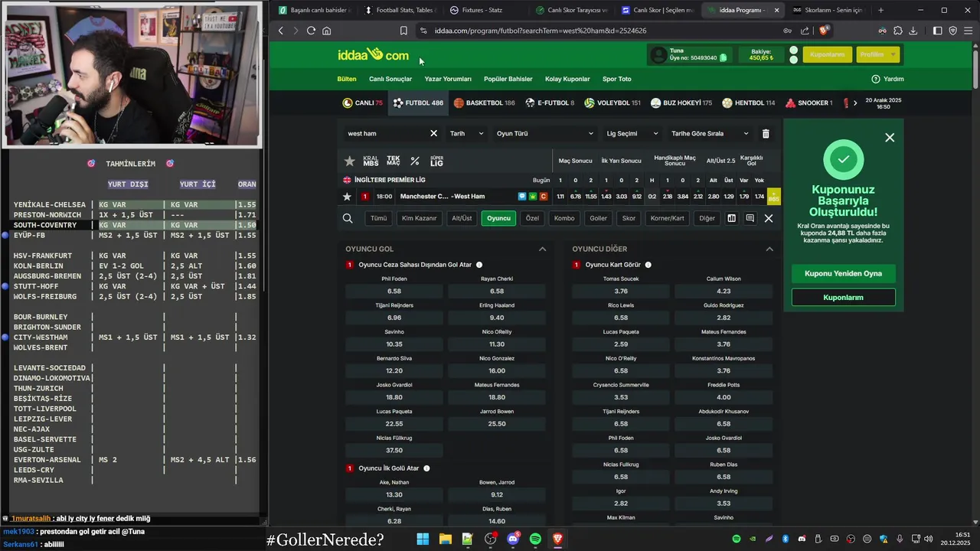Screen dimensions: 980x551
Task: Expand the Profilim dropdown
Action: (x=877, y=54)
